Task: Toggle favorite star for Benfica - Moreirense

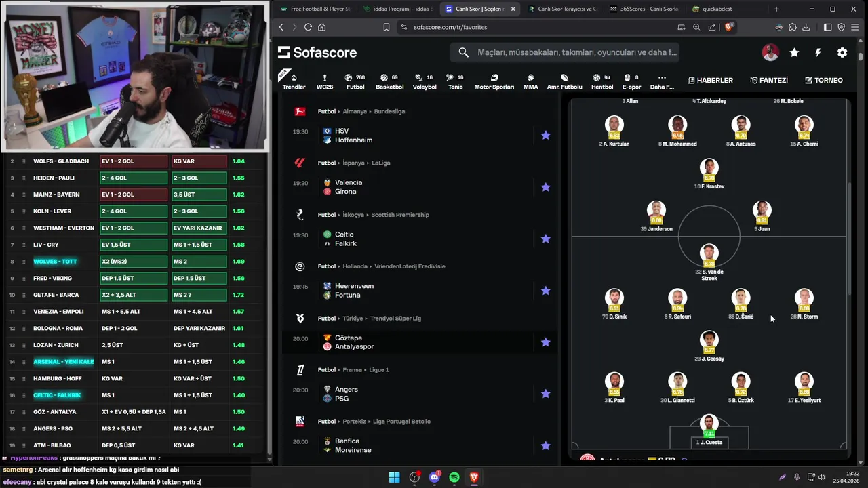Action: point(545,445)
